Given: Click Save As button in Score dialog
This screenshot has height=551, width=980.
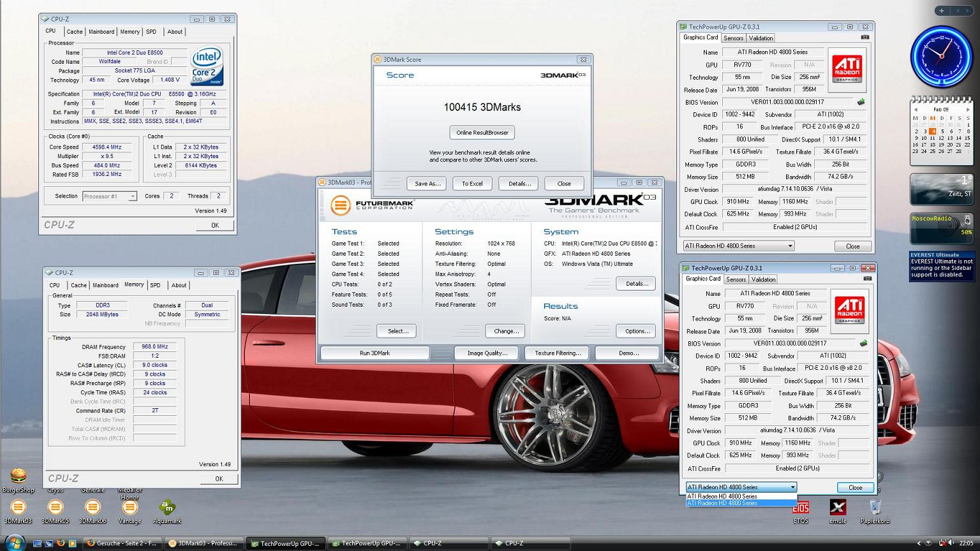Looking at the screenshot, I should click(x=427, y=184).
